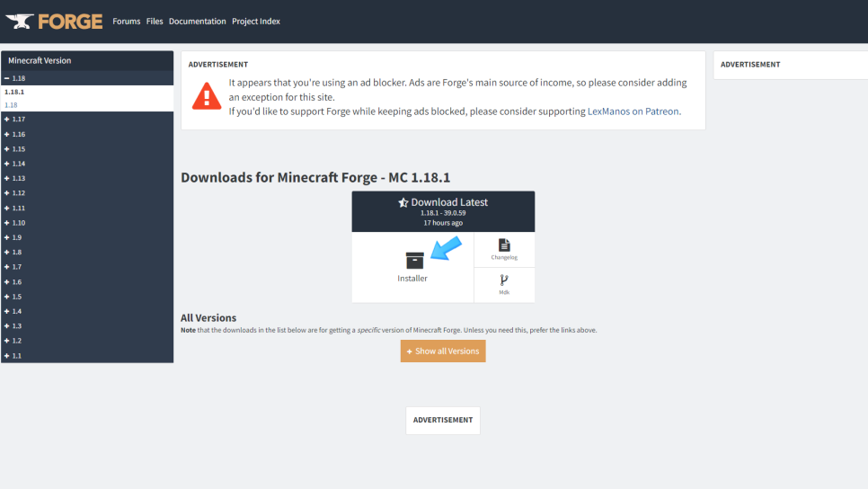
Task: Open the Changelog document icon
Action: point(504,244)
